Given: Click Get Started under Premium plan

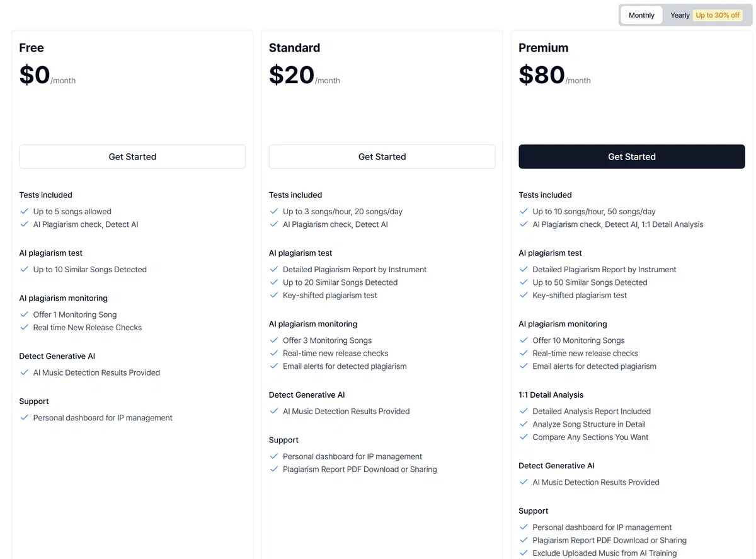Looking at the screenshot, I should tap(631, 156).
